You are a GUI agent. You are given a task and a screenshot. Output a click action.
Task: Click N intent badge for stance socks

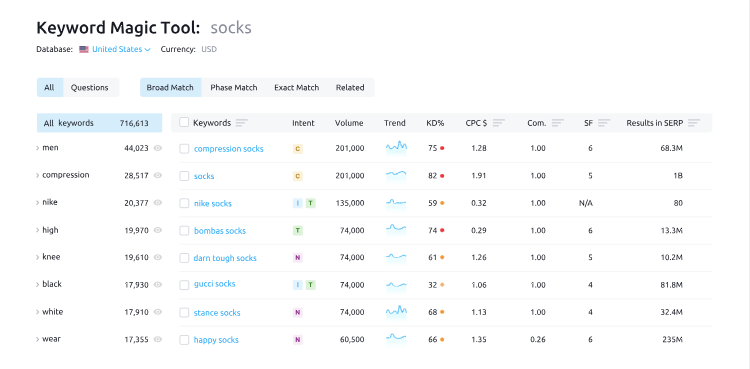(298, 313)
